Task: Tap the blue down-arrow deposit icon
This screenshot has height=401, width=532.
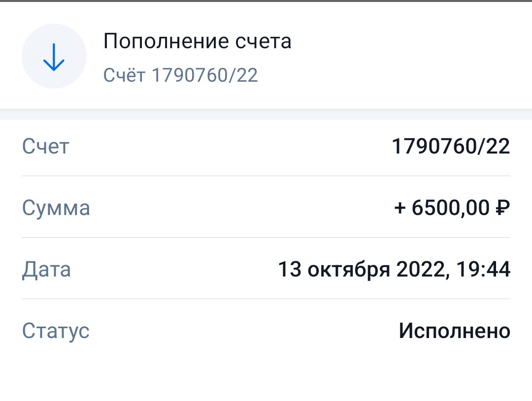Action: (x=54, y=57)
